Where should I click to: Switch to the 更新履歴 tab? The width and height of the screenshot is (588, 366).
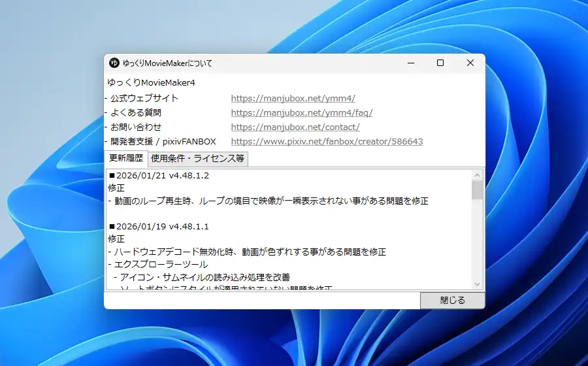[x=126, y=158]
